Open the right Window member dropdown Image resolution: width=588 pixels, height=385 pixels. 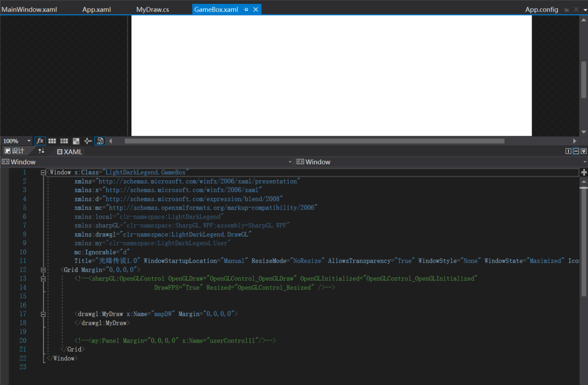point(585,162)
